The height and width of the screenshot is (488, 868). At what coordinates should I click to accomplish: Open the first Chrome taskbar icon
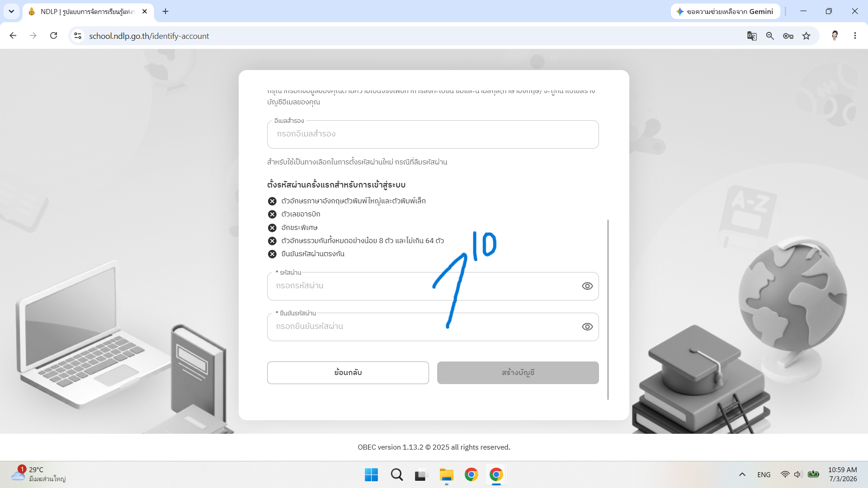point(471,474)
